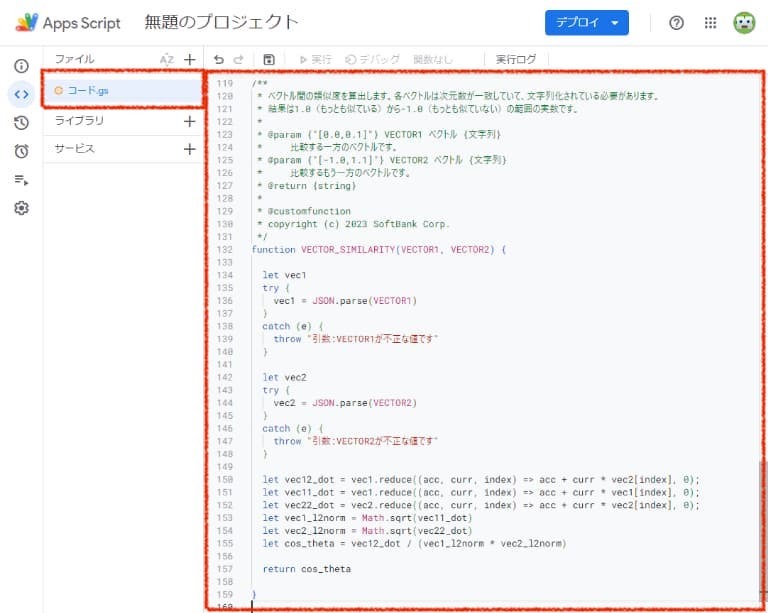Open the Triggers alarm clock icon
Viewport: 768px width, 613px height.
click(x=21, y=152)
